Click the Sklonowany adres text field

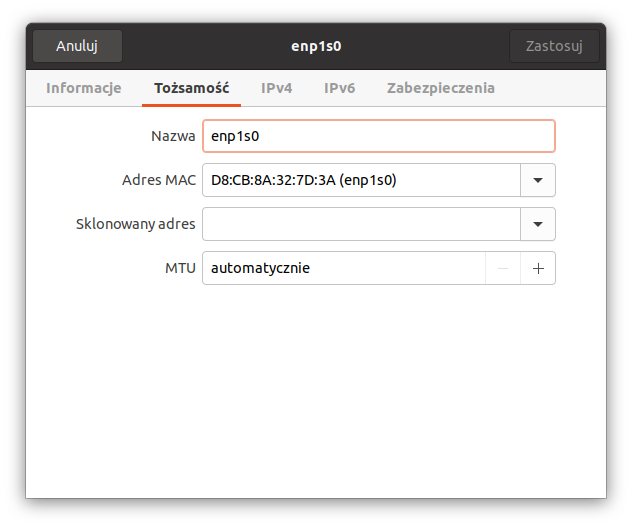point(362,224)
